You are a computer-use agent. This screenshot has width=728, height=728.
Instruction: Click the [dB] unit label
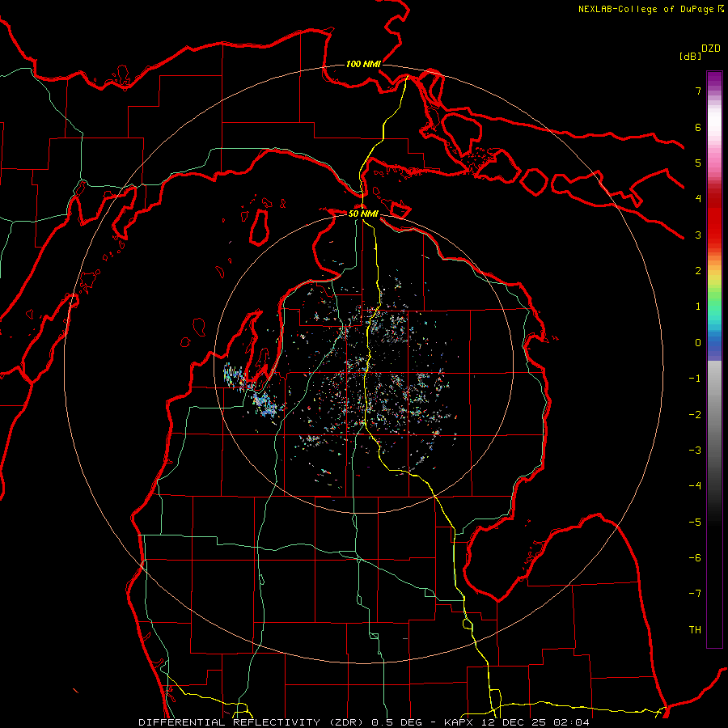[690, 56]
